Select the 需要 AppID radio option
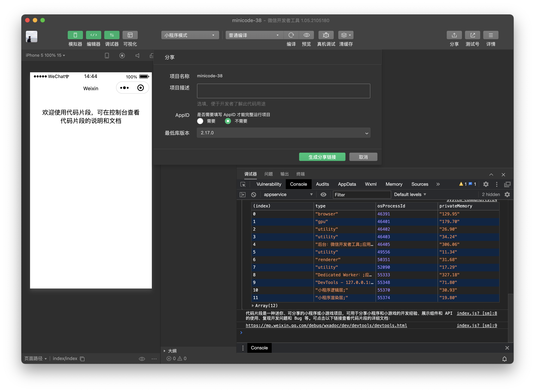Image resolution: width=535 pixels, height=392 pixels. (x=200, y=121)
